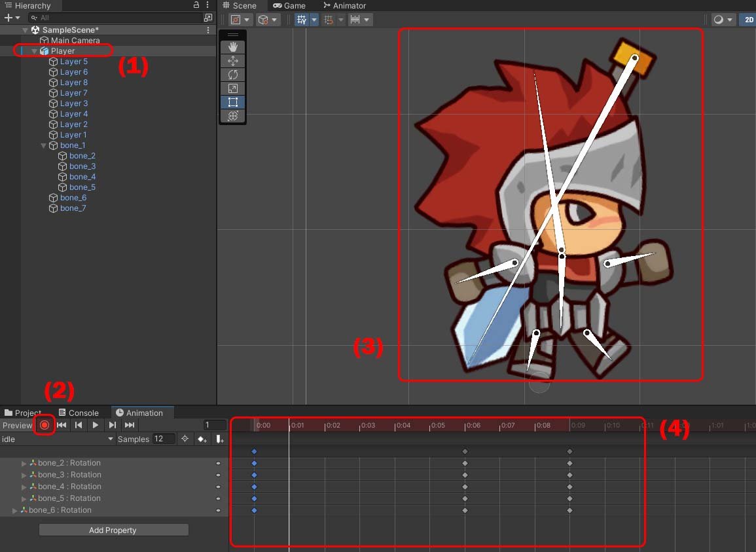756x552 pixels.
Task: Select the Scale tool in Scene toolbar
Action: pos(232,88)
